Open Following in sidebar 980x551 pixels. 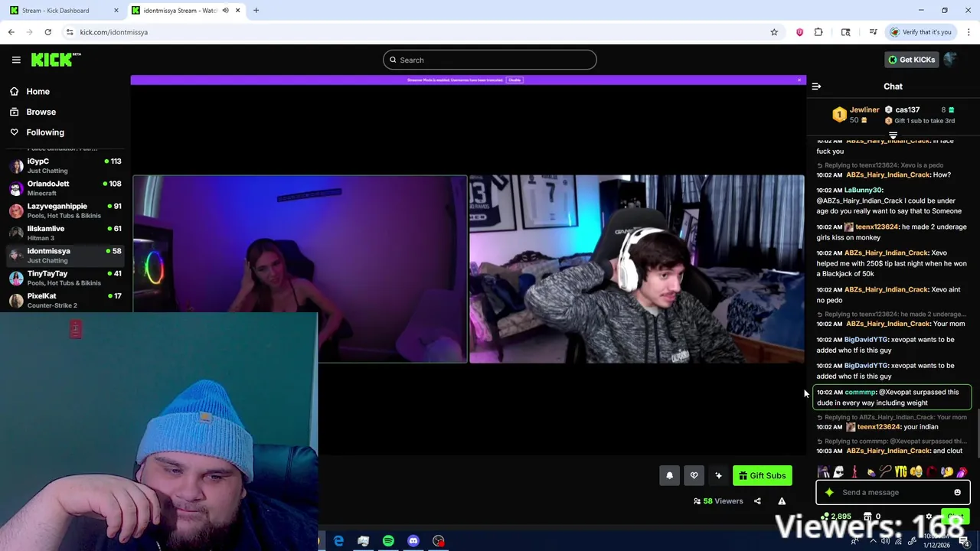tap(45, 132)
